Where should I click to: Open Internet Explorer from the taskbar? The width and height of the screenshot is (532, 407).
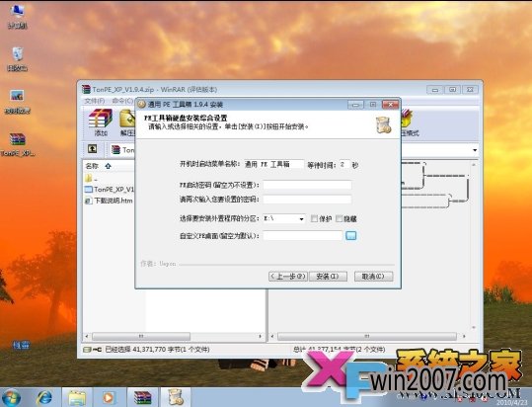click(x=45, y=397)
